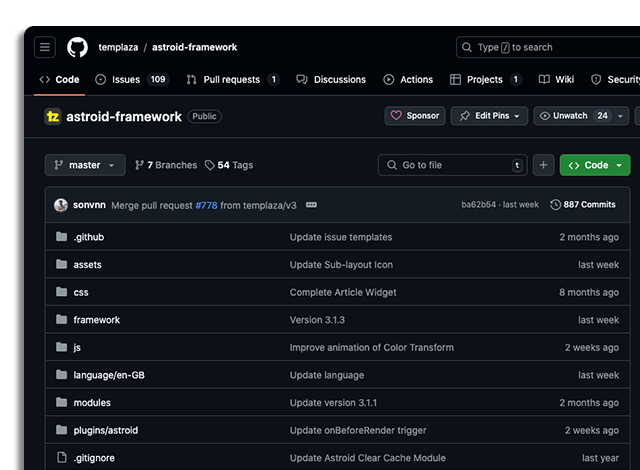
Task: Open the plugins/astroid folder icon
Action: tap(62, 430)
